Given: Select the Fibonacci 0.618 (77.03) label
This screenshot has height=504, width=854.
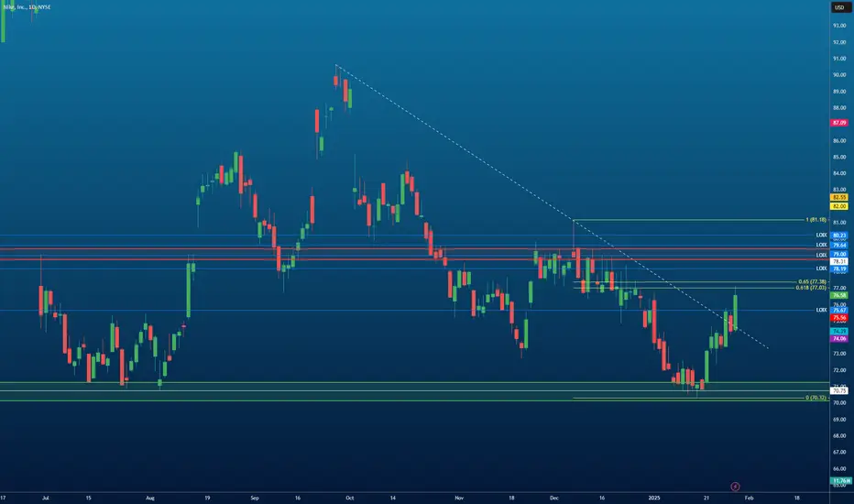Looking at the screenshot, I should (812, 288).
